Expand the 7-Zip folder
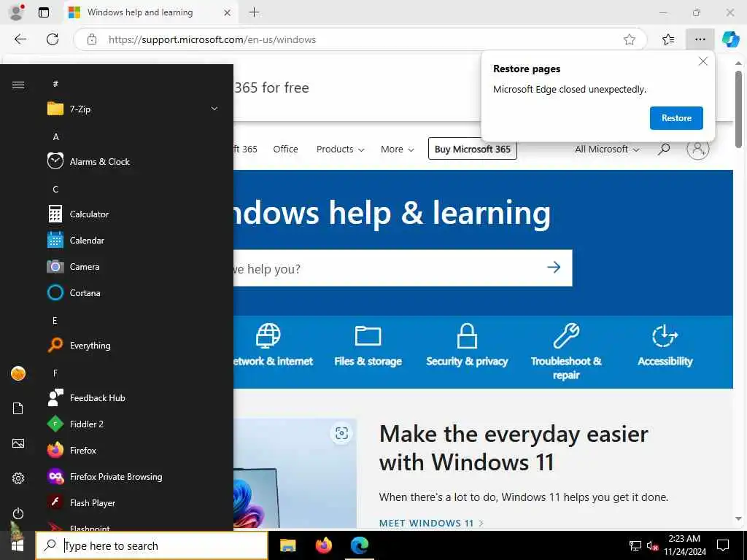This screenshot has height=560, width=747. 133,109
